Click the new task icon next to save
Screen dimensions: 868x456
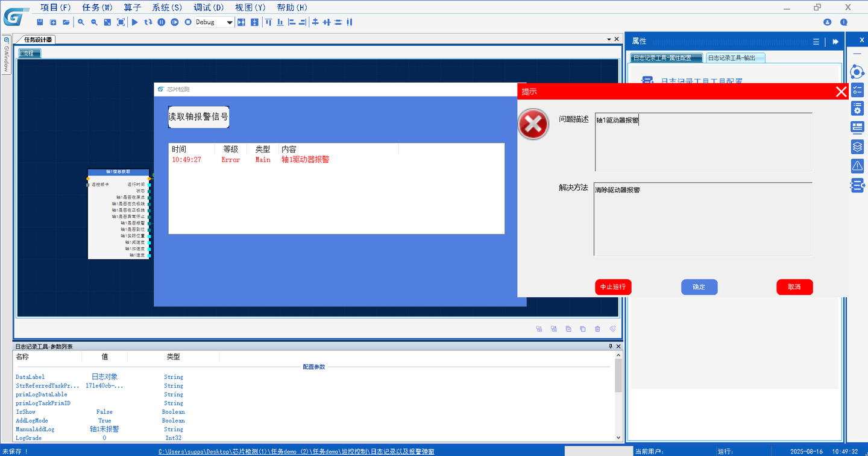point(53,22)
